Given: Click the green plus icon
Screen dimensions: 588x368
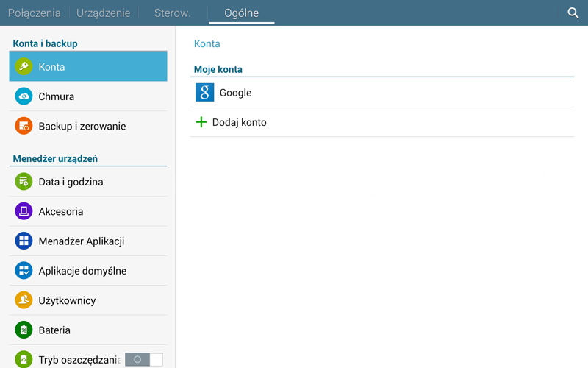Looking at the screenshot, I should (201, 122).
